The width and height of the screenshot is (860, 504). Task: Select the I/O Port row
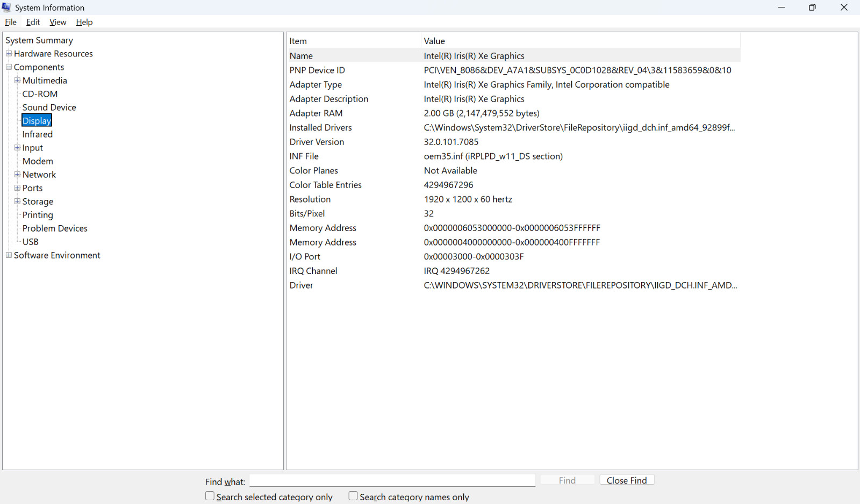514,257
